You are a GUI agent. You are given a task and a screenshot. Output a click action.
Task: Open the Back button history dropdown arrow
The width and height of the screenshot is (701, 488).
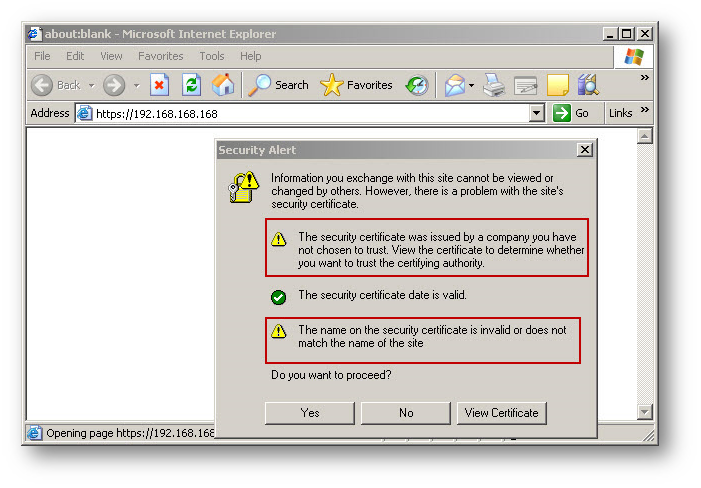click(92, 85)
